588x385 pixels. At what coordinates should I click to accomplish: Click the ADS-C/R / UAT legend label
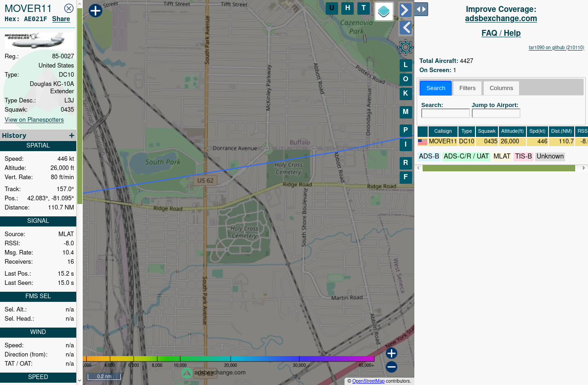click(x=466, y=157)
